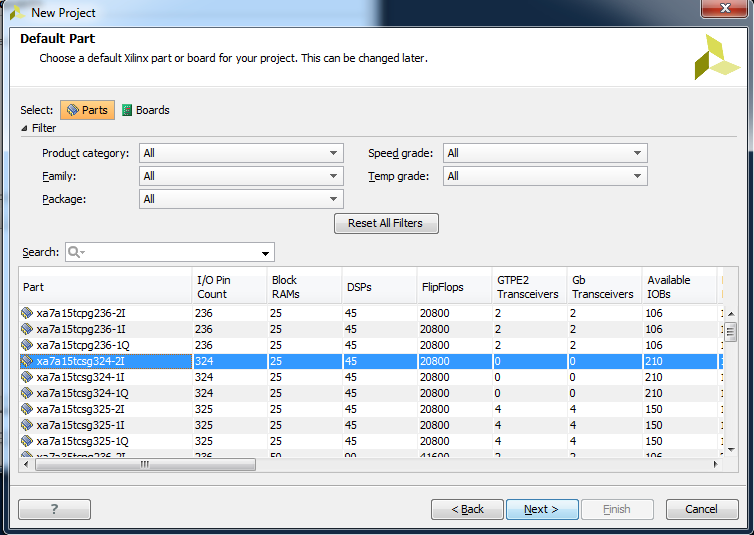Switch selection to Boards
The width and height of the screenshot is (754, 535).
click(146, 110)
